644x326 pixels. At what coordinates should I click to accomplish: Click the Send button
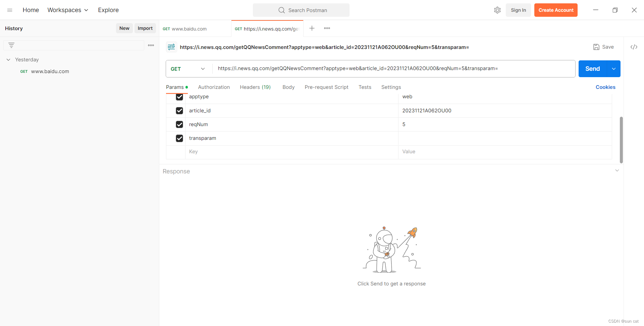pyautogui.click(x=593, y=69)
